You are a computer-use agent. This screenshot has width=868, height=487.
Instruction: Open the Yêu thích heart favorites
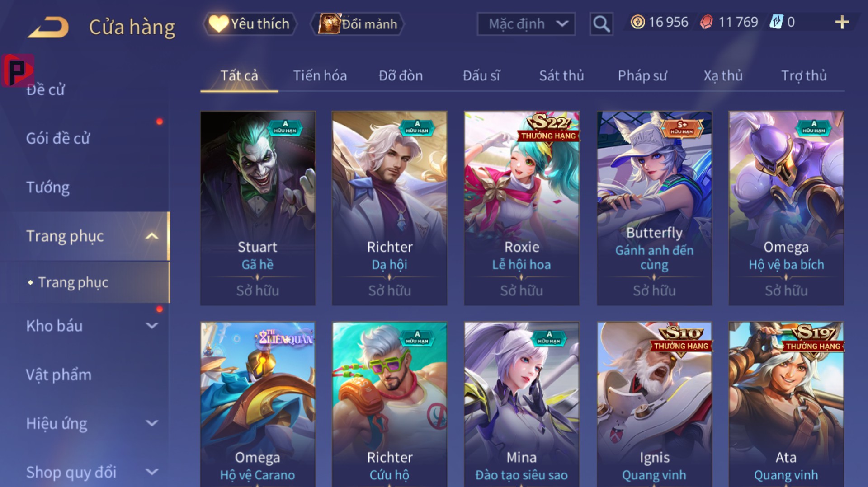[250, 23]
